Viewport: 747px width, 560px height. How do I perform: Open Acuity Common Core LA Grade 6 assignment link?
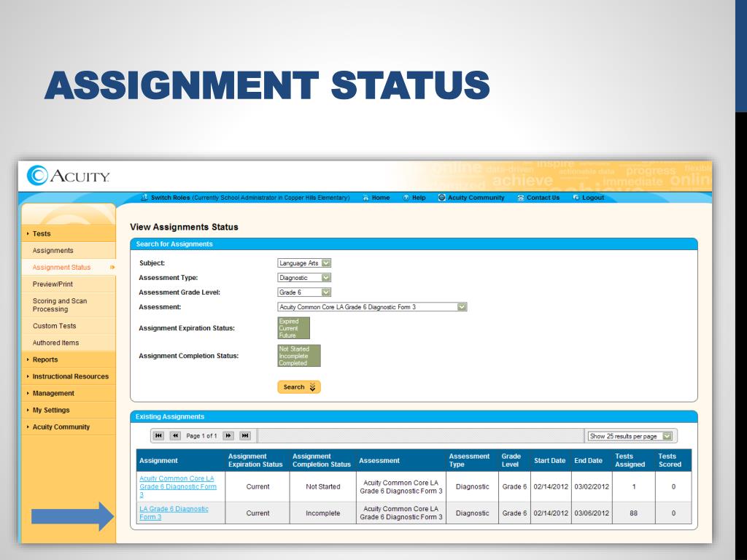[x=178, y=486]
